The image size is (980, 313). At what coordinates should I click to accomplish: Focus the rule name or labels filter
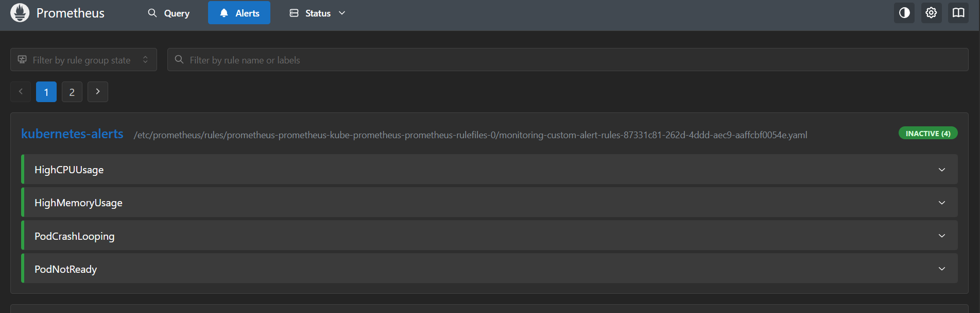pos(568,60)
